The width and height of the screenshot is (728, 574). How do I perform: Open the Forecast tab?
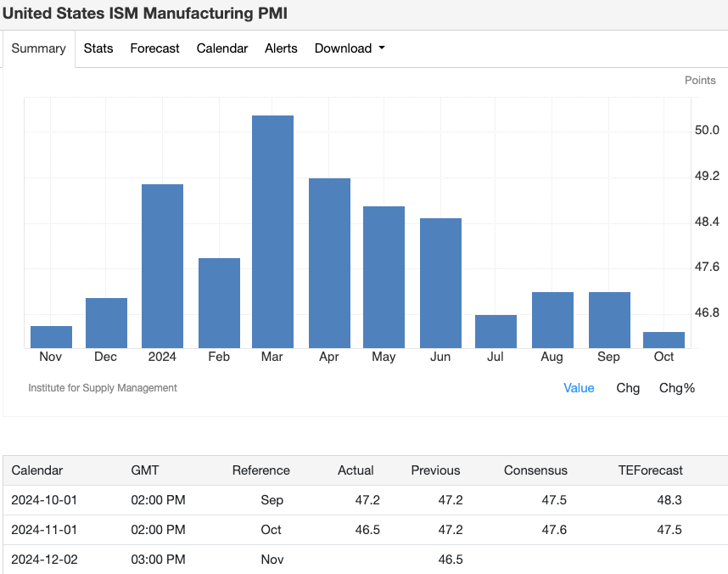[x=154, y=48]
